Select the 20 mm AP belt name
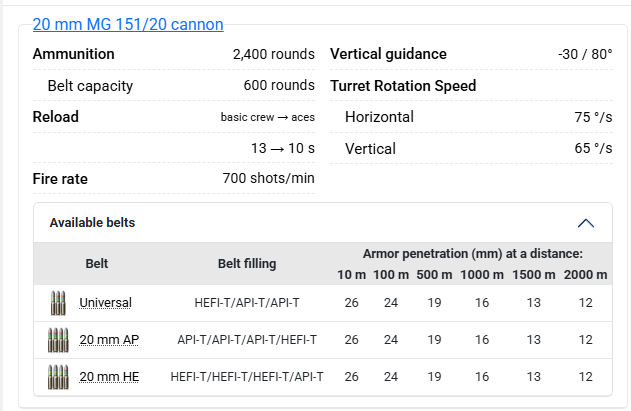 click(x=109, y=340)
